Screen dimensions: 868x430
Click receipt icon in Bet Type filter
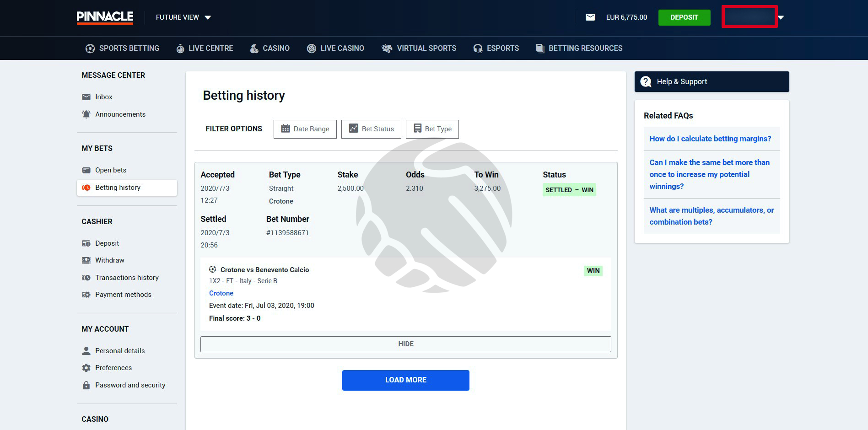(x=417, y=129)
